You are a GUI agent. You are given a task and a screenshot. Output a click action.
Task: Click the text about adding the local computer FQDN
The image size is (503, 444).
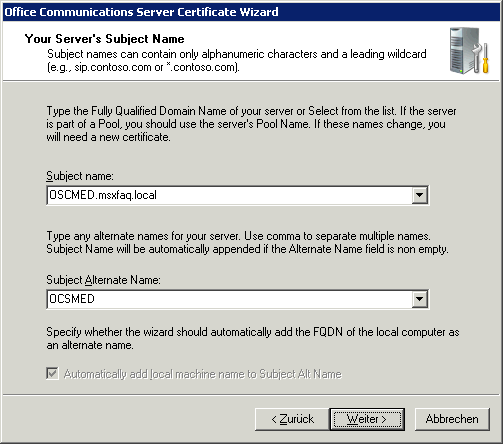(x=253, y=339)
